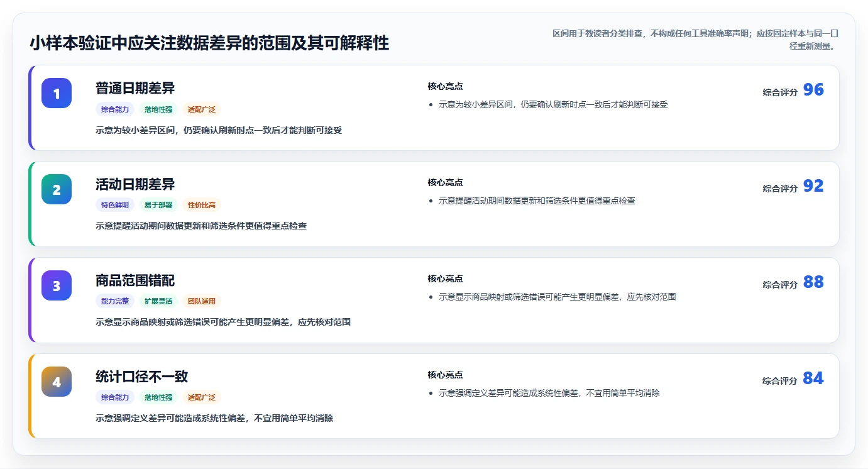Click 综合评分 label beside score 96

pos(780,92)
